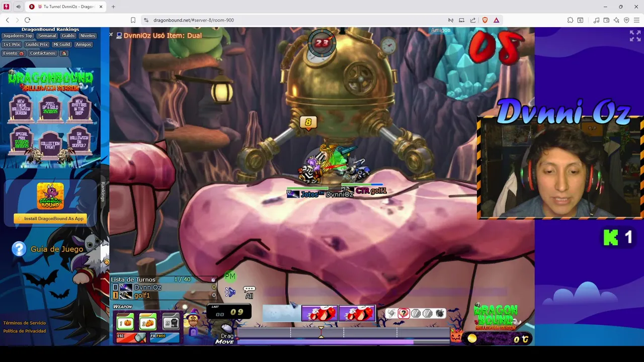Click Install DragonBound As App
This screenshot has height=362, width=644.
tap(50, 219)
